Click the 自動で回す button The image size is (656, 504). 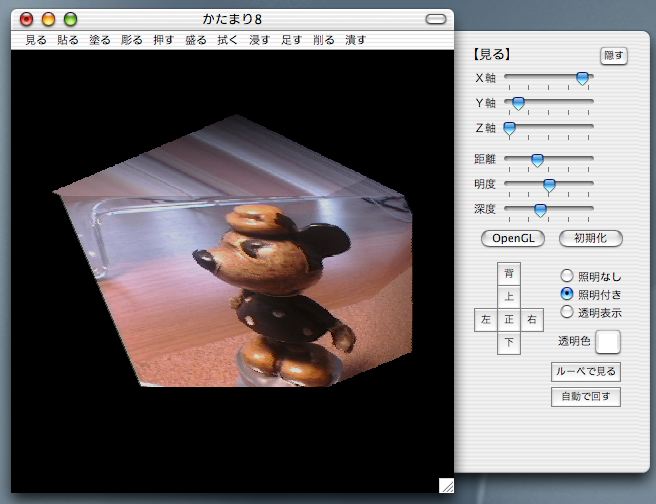pos(586,397)
